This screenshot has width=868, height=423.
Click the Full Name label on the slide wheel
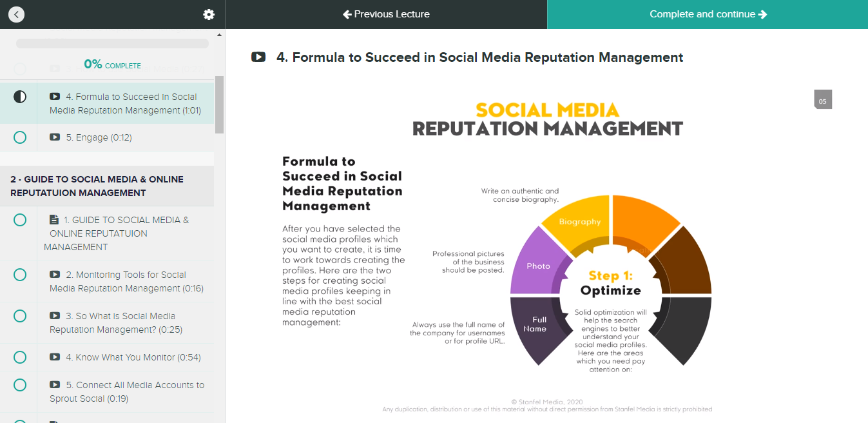[x=535, y=324]
